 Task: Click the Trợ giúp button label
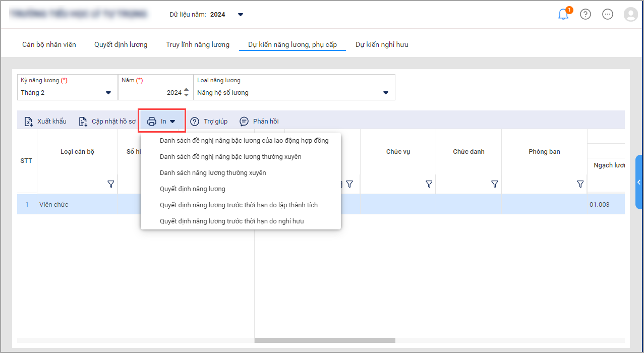(x=216, y=122)
